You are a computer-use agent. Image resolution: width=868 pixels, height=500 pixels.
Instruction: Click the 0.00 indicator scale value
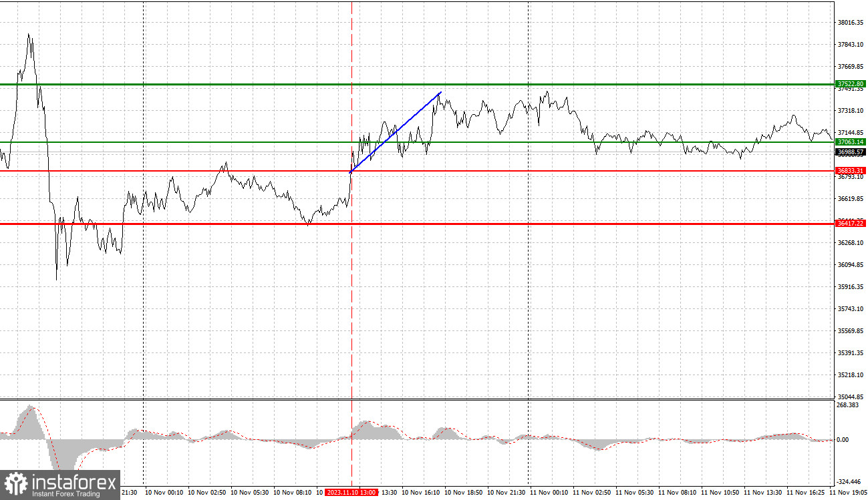(x=843, y=440)
